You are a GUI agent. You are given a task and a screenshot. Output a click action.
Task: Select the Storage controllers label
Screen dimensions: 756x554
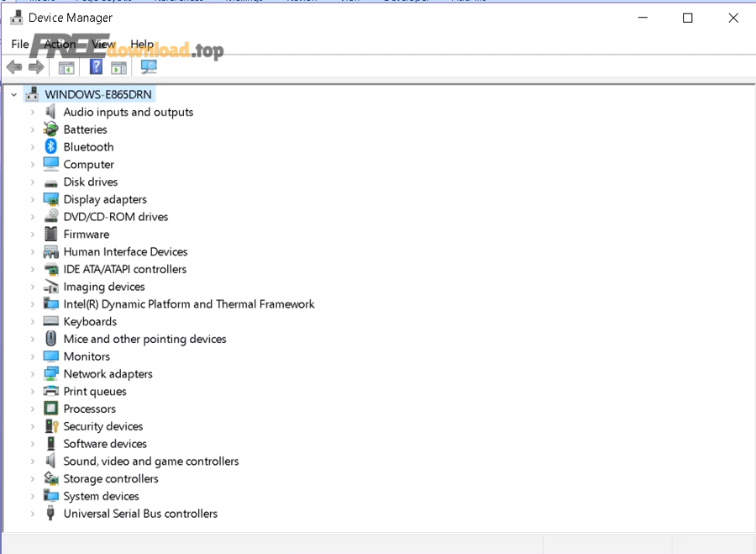click(111, 478)
